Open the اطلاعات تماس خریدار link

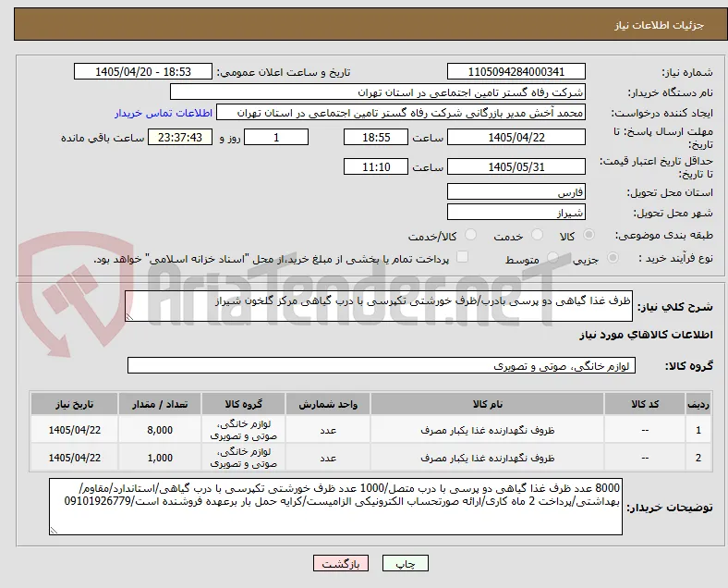click(x=164, y=113)
